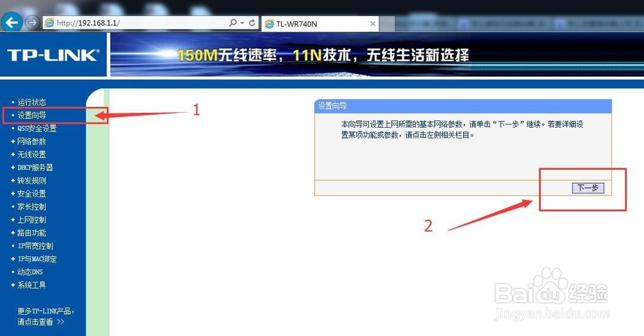Open 运行状态 in the sidebar
Screen dimensions: 644x336
coord(32,102)
